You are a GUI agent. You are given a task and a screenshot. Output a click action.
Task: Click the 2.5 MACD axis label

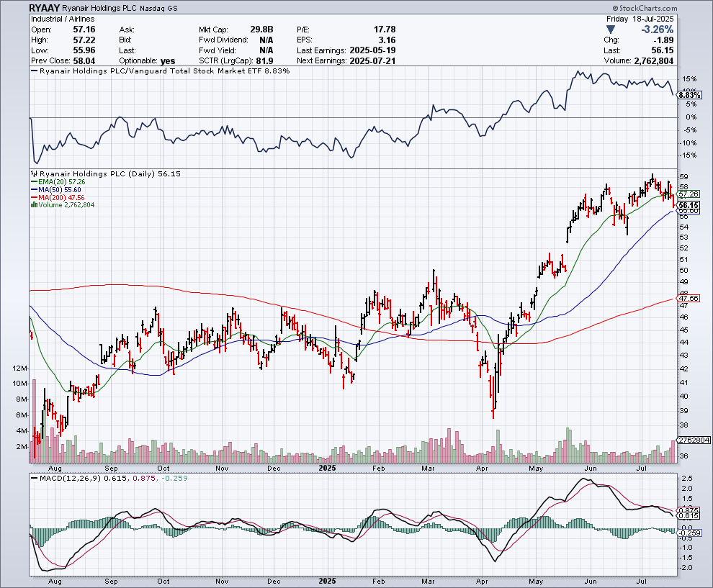coord(688,479)
